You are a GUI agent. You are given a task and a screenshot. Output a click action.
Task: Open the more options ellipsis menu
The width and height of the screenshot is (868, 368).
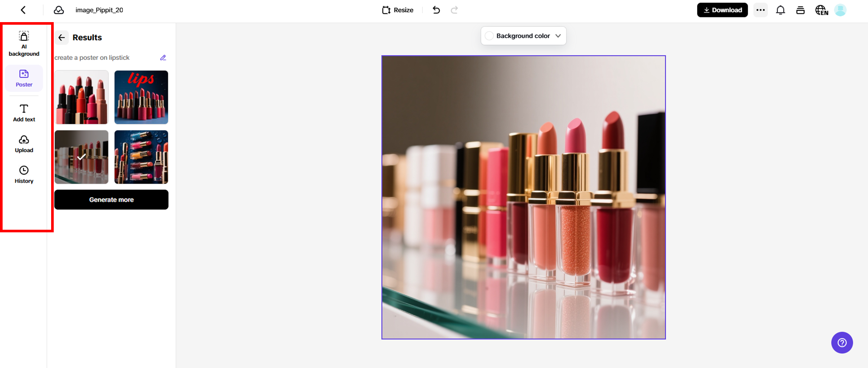[761, 10]
